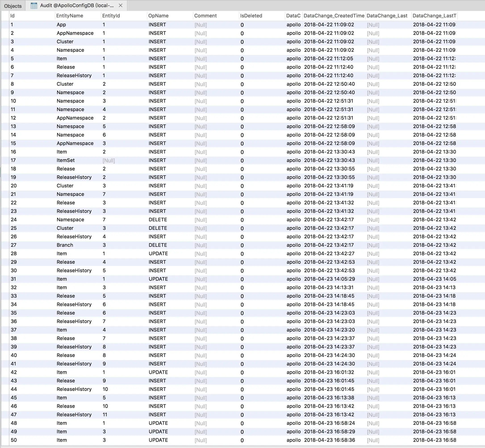
Task: Select Id cell '44'
Action: click(14, 389)
